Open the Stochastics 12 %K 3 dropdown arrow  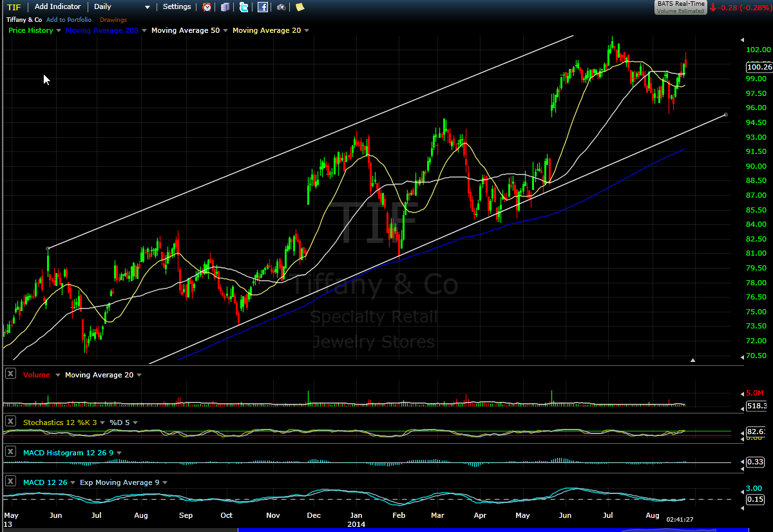click(x=103, y=423)
